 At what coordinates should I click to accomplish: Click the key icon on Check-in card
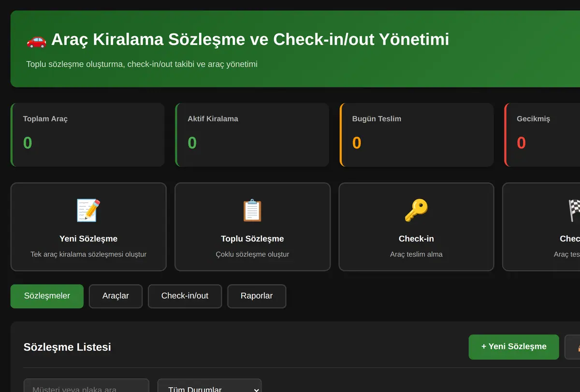(x=416, y=211)
